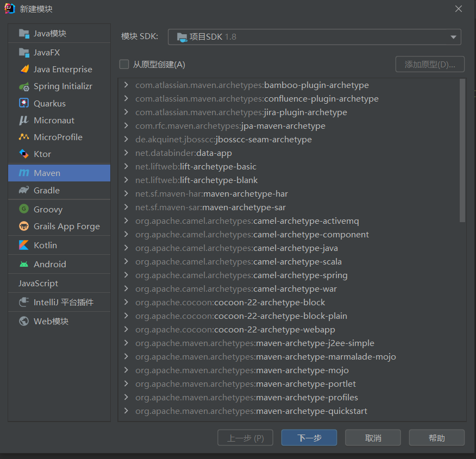Click the Grails App Forge icon
Image resolution: width=476 pixels, height=459 pixels.
[x=24, y=226]
